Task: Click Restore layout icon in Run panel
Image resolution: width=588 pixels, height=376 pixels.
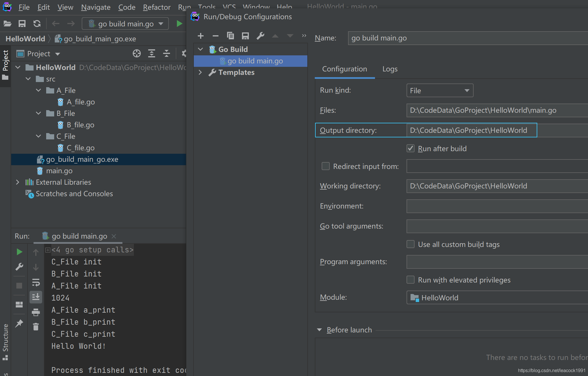Action: coord(19,304)
